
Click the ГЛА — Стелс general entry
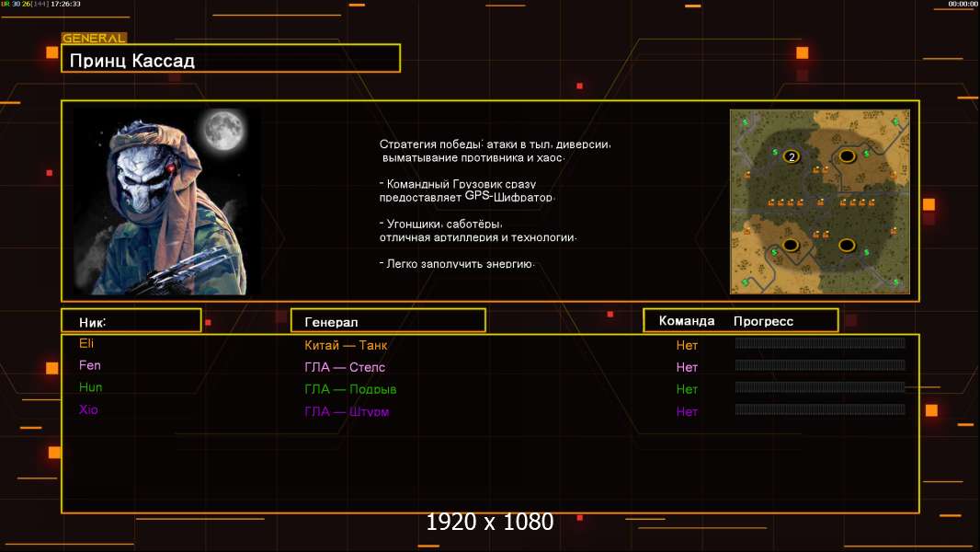pos(345,367)
